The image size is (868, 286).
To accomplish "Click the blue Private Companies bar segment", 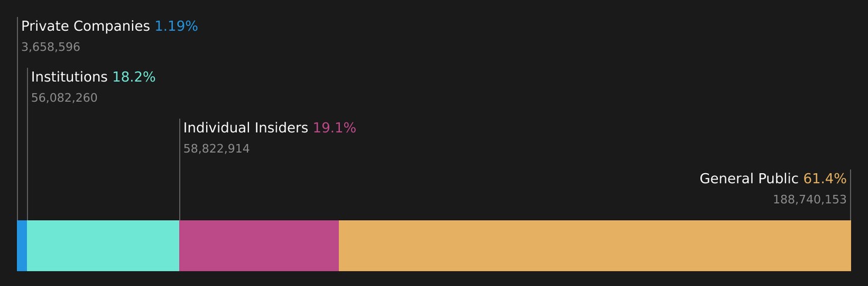I will click(x=22, y=246).
